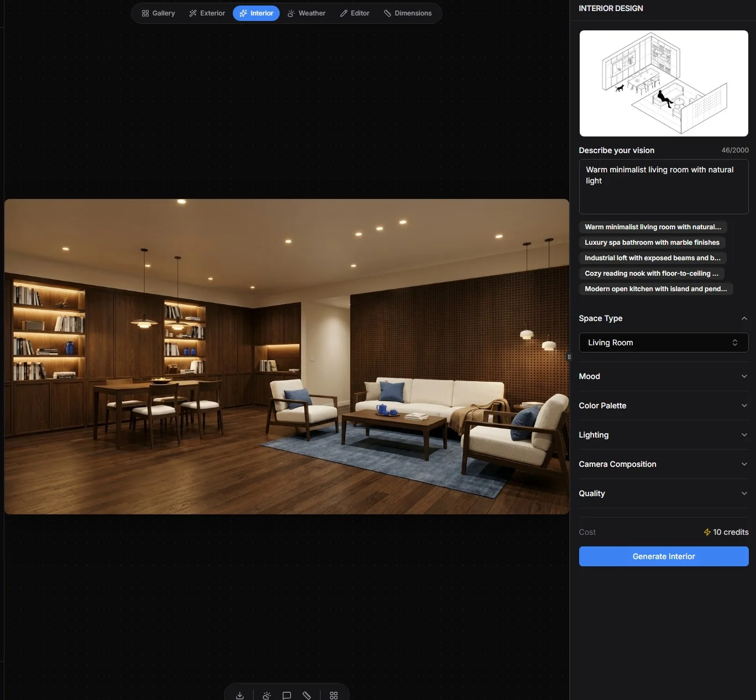Viewport: 756px width, 700px height.
Task: Click the Exterior magic wand icon
Action: [x=192, y=13]
